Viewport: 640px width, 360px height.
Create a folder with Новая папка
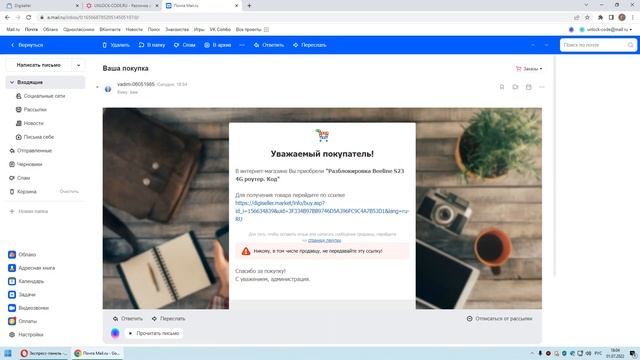tap(29, 211)
